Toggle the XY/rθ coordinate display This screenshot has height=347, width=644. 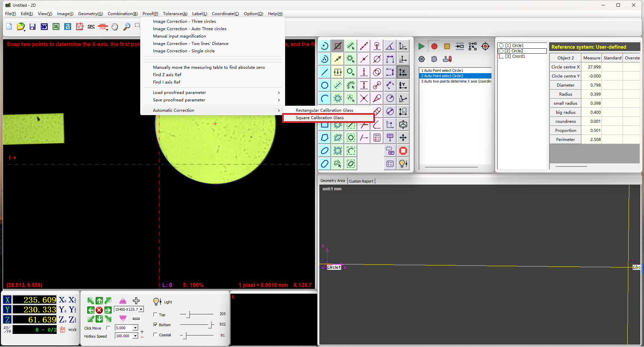[x=7, y=330]
